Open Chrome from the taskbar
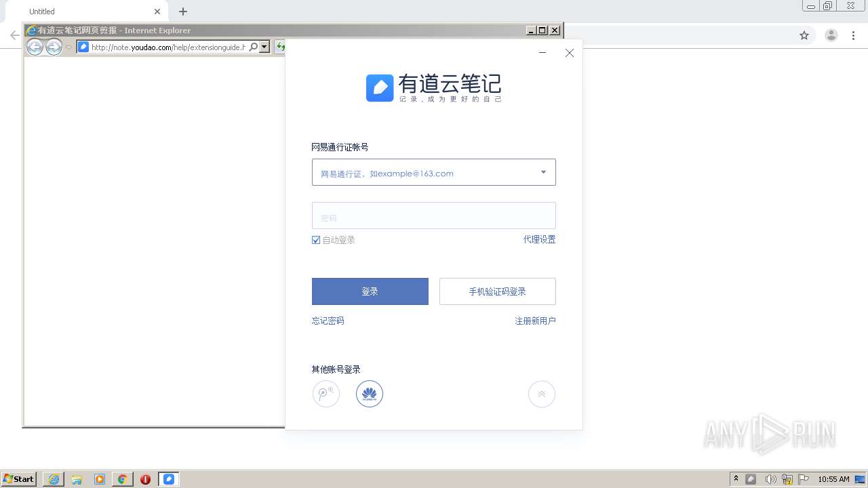 (123, 479)
